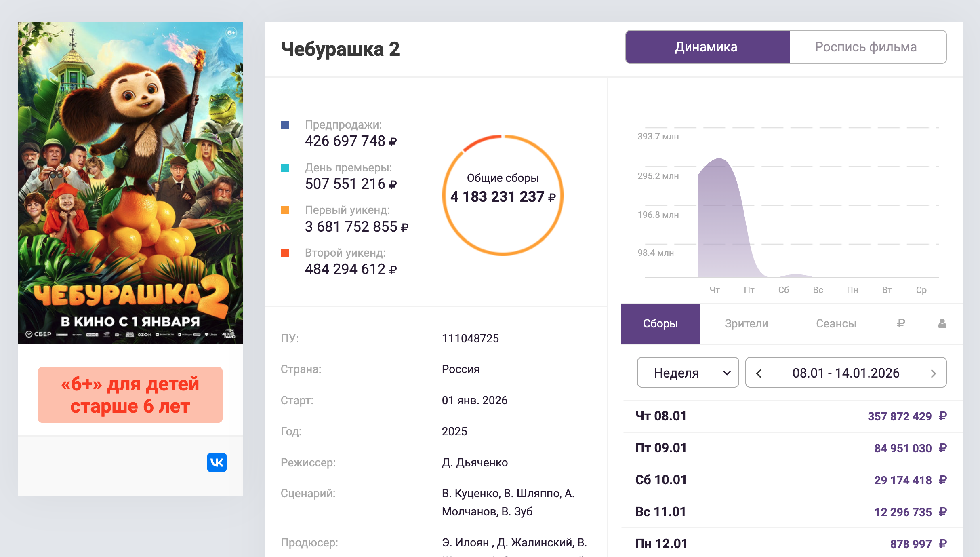980x557 pixels.
Task: Click the orange Первый уикенд legend marker
Action: [x=285, y=210]
